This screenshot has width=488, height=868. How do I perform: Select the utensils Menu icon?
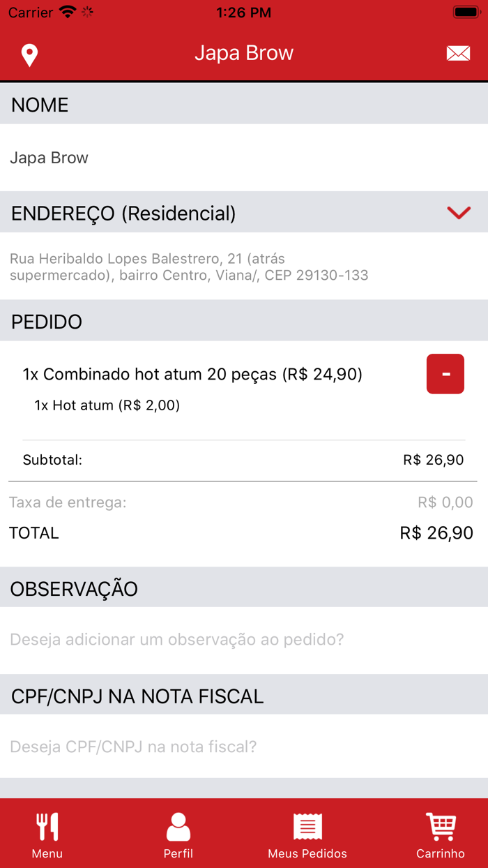tap(46, 825)
